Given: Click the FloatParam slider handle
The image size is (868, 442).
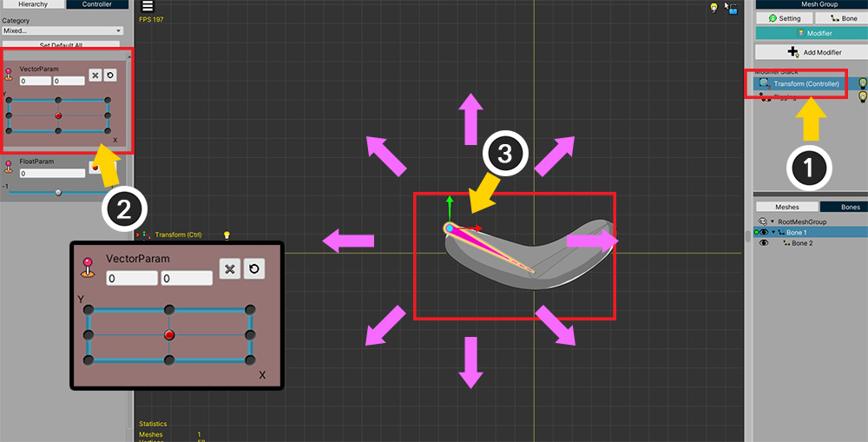Looking at the screenshot, I should (58, 193).
